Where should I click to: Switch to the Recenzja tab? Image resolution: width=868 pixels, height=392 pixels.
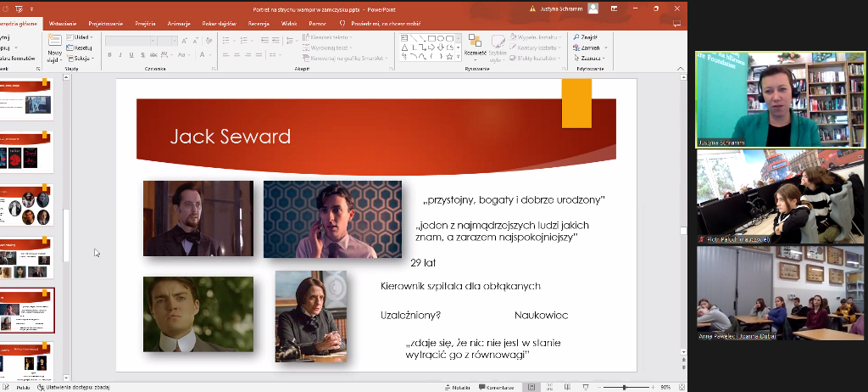259,24
